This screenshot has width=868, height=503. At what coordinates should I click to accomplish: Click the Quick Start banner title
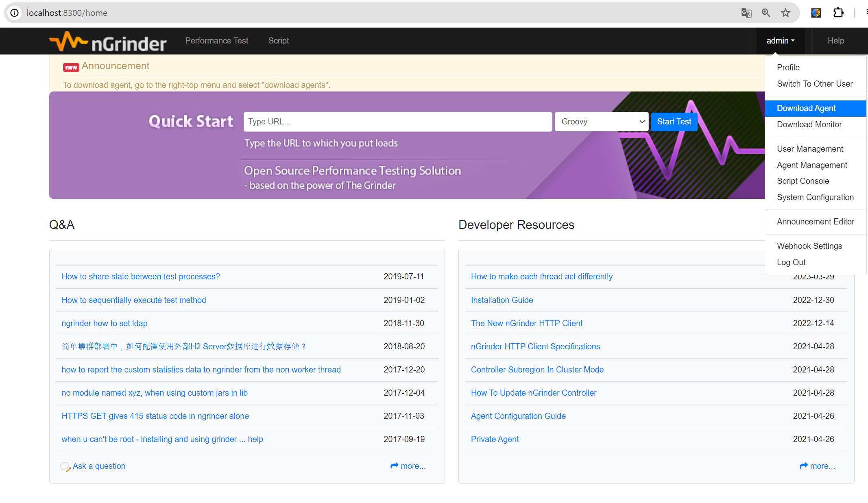191,122
